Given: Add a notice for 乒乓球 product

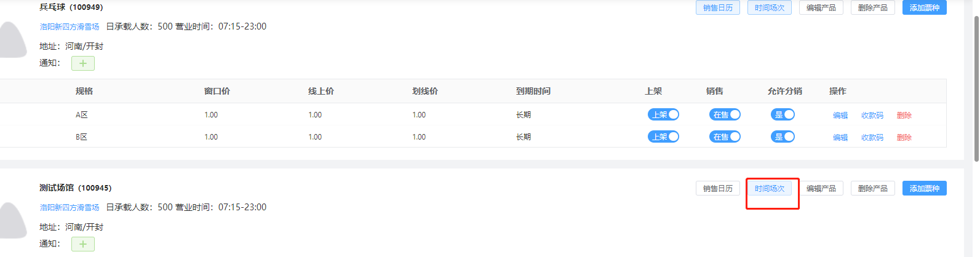Looking at the screenshot, I should [82, 63].
